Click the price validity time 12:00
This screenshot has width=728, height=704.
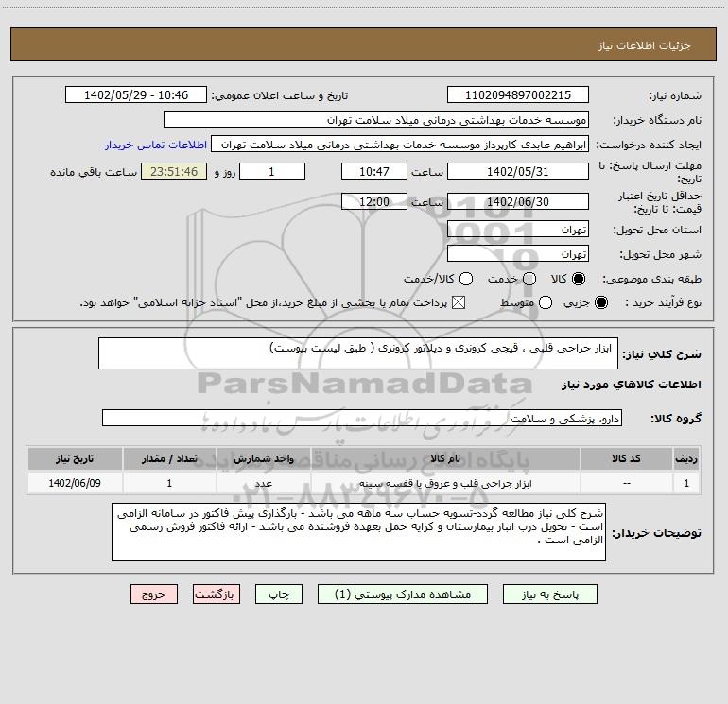pyautogui.click(x=374, y=201)
